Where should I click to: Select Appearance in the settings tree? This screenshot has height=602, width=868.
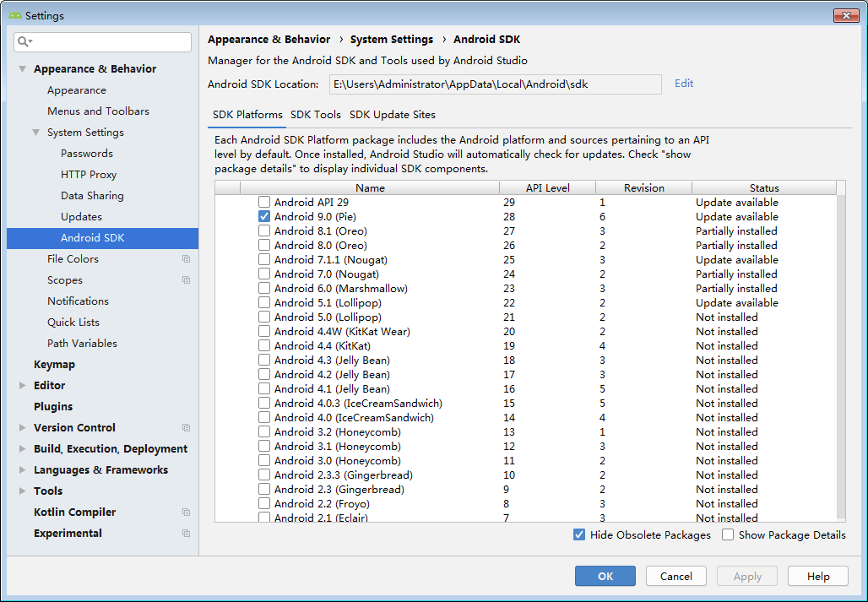tap(76, 90)
